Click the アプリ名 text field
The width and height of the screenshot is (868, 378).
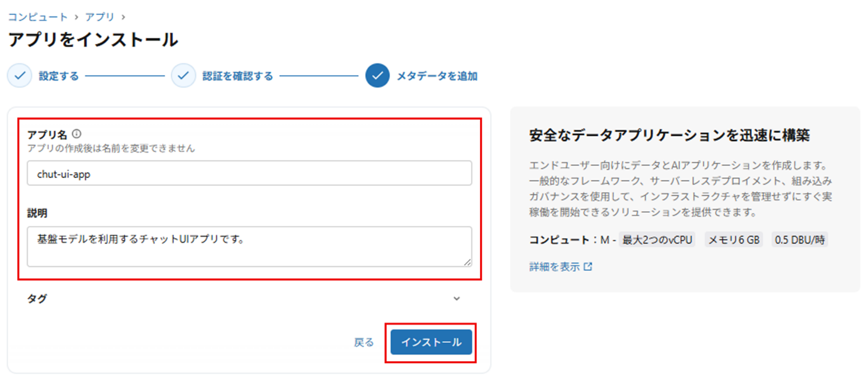249,173
